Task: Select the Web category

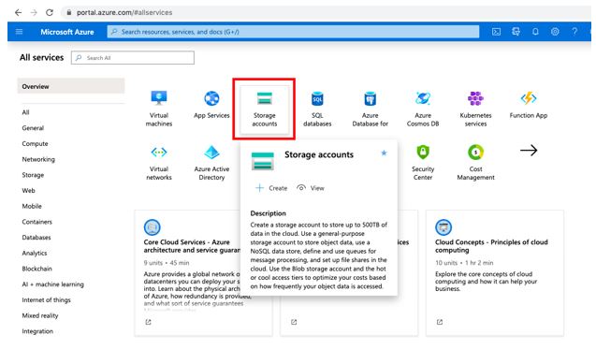Action: pos(28,190)
